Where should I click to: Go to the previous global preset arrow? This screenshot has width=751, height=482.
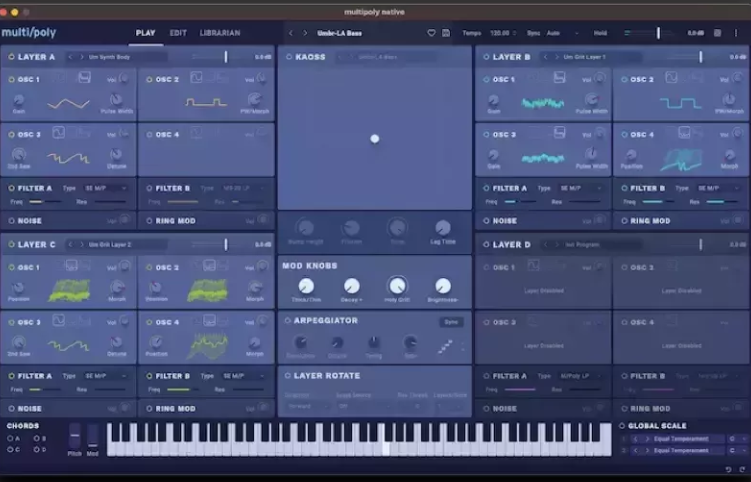tap(291, 33)
